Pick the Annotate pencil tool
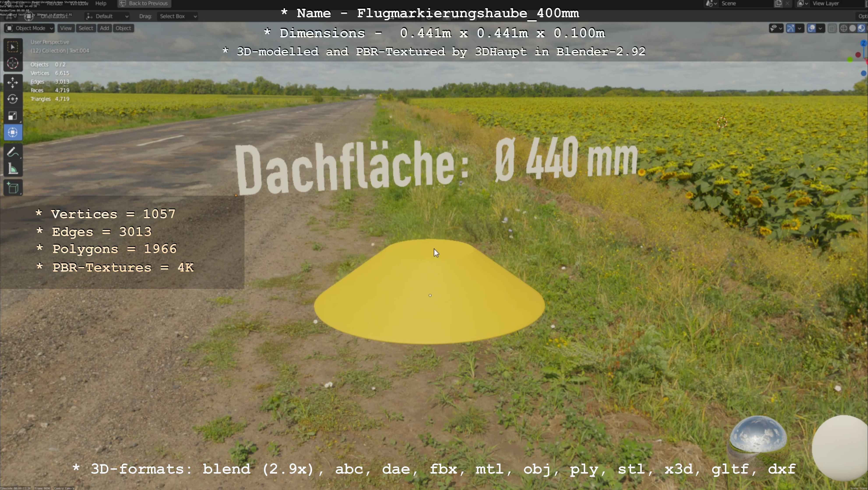868x490 pixels. 13,152
